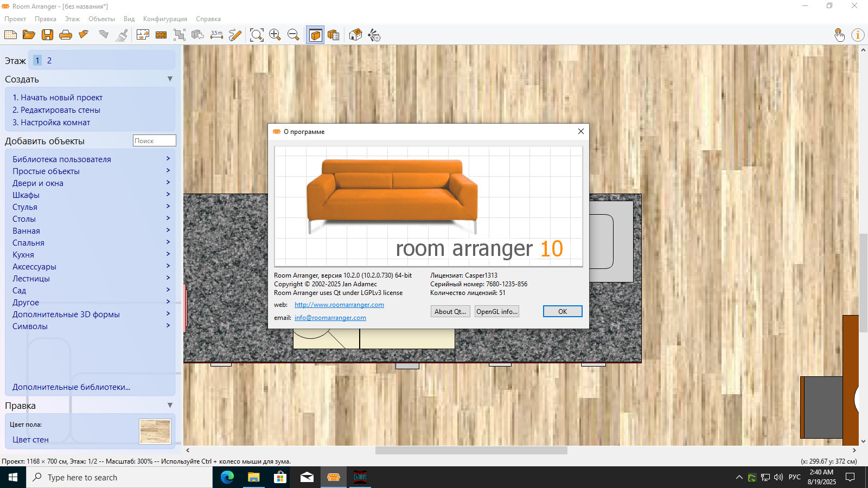Screen dimensions: 868x488
Task: Open the roomarranger.com web link
Action: coord(339,305)
